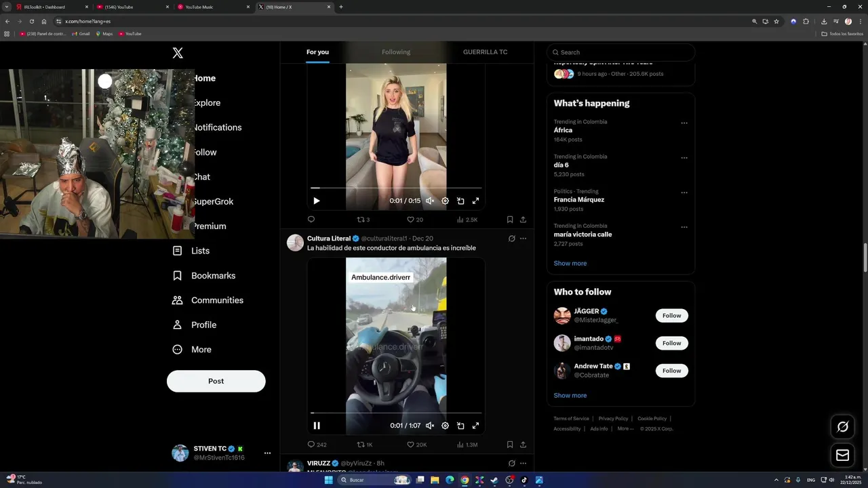Screen dimensions: 868x488
Task: Open settings gear on ambulance video
Action: click(x=445, y=426)
